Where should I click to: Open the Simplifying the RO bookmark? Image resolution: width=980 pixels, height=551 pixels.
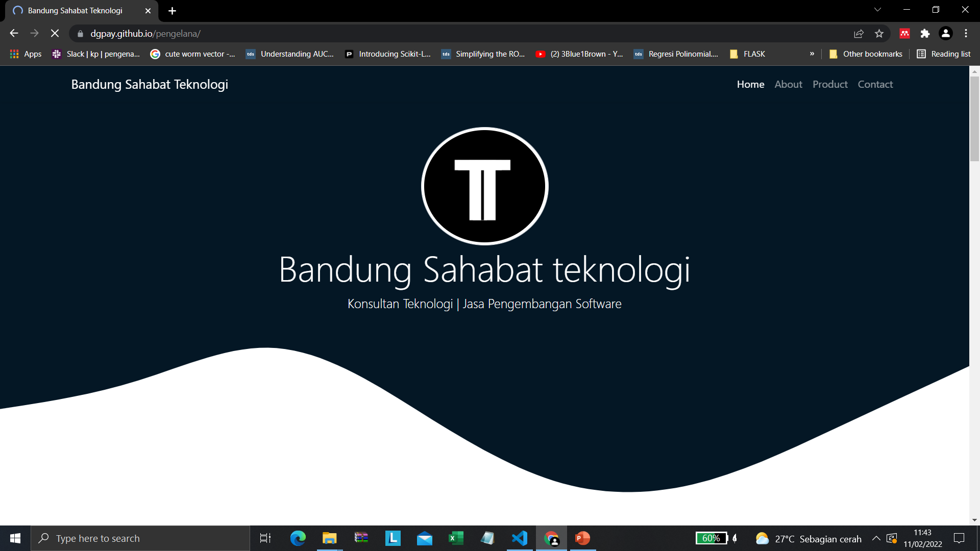click(x=483, y=54)
